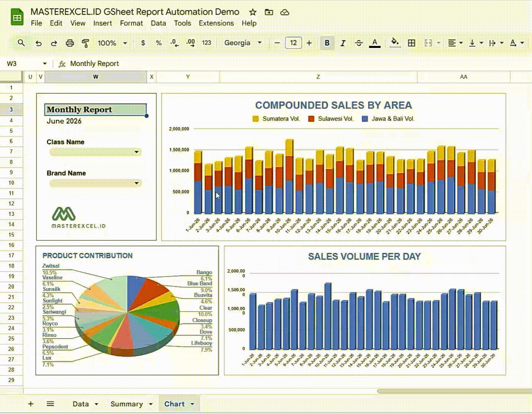Open the all sheets list
Screen dimensions: 532x414
coord(50,404)
